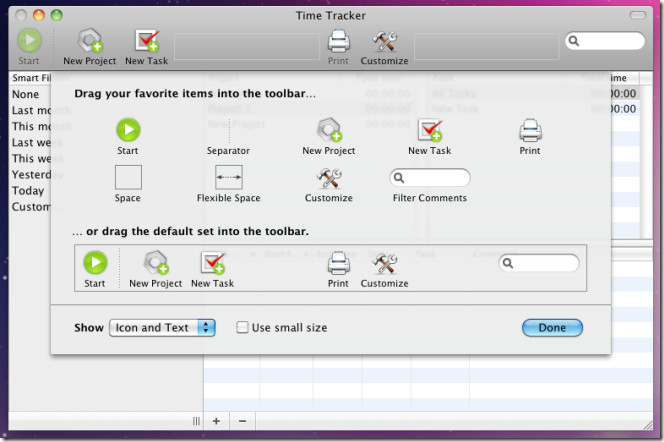
Task: Click the orange minimize window button
Action: 39,15
